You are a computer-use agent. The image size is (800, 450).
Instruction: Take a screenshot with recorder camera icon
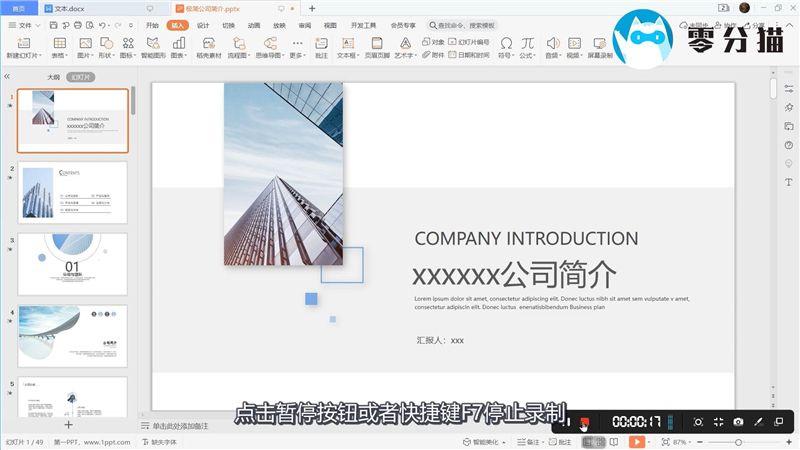pos(738,423)
